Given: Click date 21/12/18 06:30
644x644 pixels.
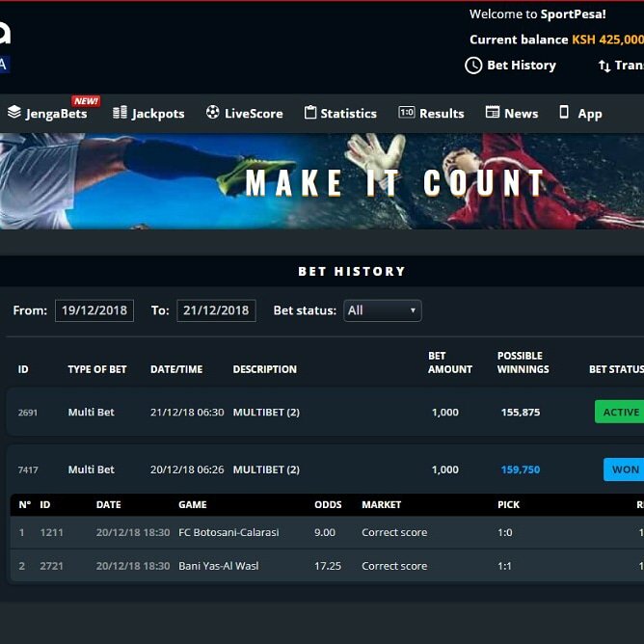Looking at the screenshot, I should pos(187,412).
